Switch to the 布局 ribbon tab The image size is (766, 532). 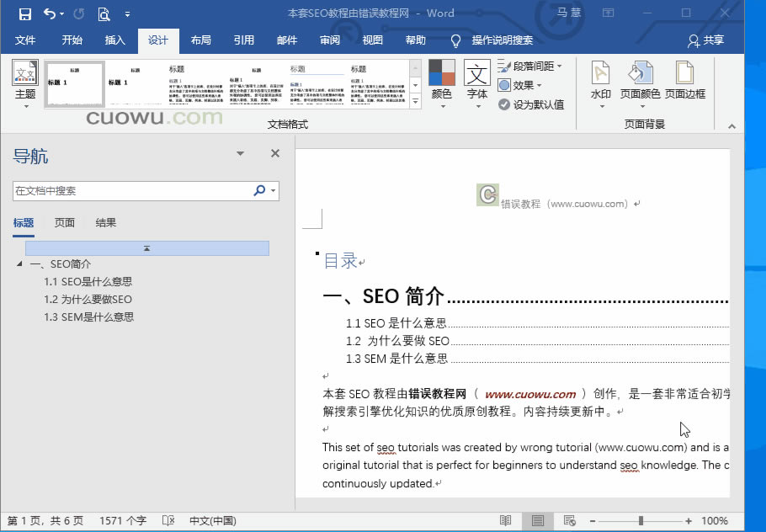[201, 40]
